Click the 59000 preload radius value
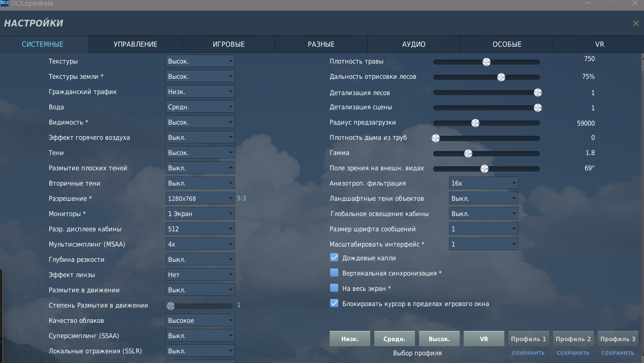The image size is (644, 363). click(x=586, y=123)
